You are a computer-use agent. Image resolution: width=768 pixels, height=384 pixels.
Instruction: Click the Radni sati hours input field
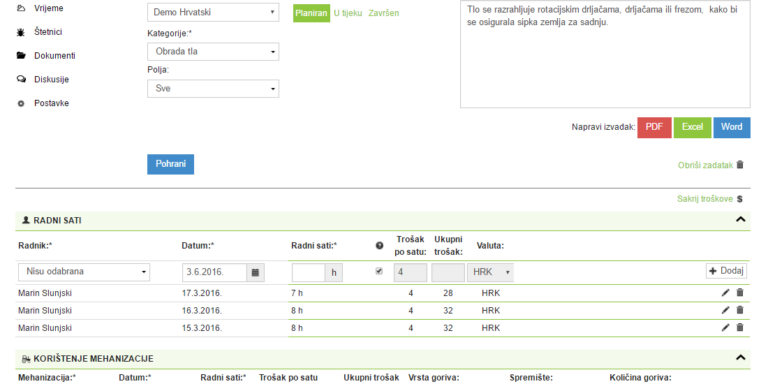[x=309, y=272]
